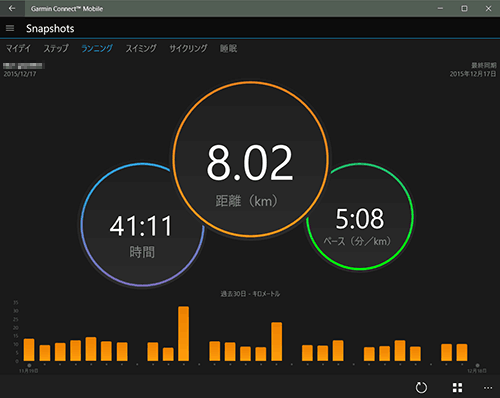Maximize the Garmin Connect window

(464, 9)
